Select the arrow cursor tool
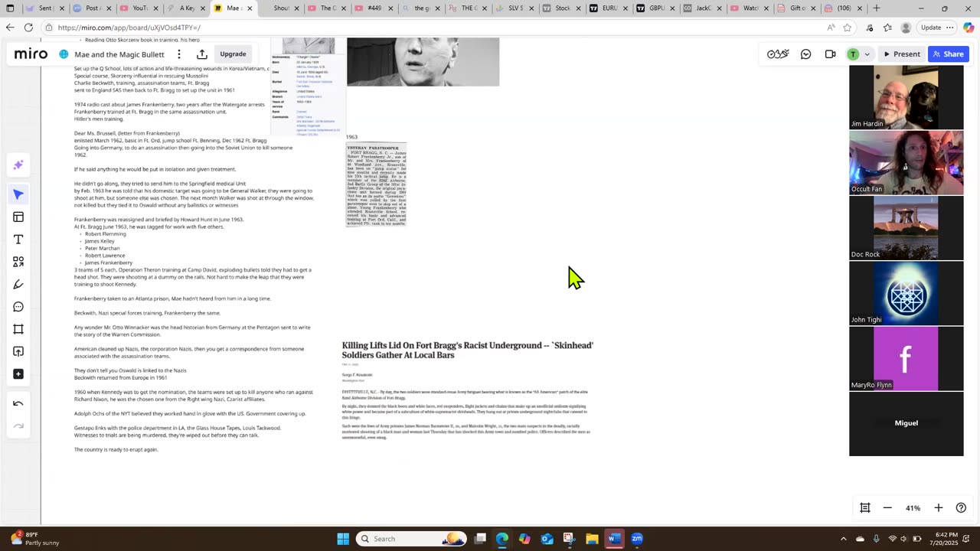The height and width of the screenshot is (551, 980). coord(18,194)
